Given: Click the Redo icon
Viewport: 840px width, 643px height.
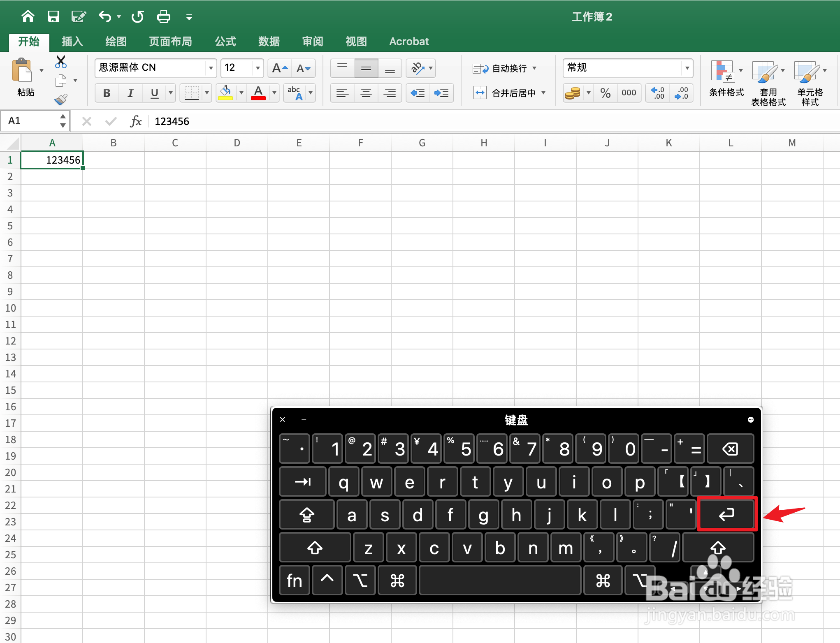Looking at the screenshot, I should point(138,16).
